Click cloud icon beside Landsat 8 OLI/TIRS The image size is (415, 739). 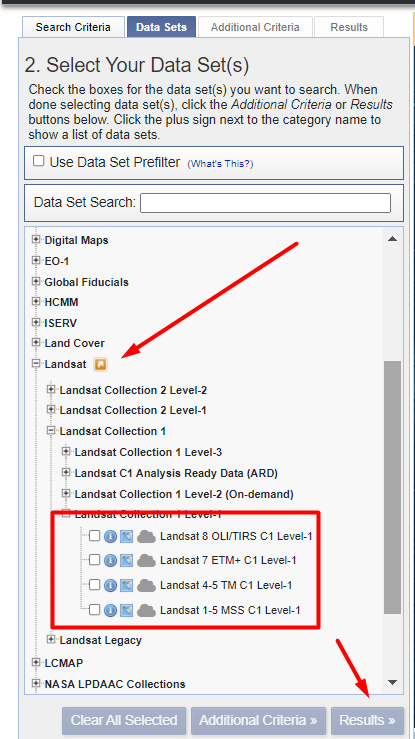coord(146,536)
